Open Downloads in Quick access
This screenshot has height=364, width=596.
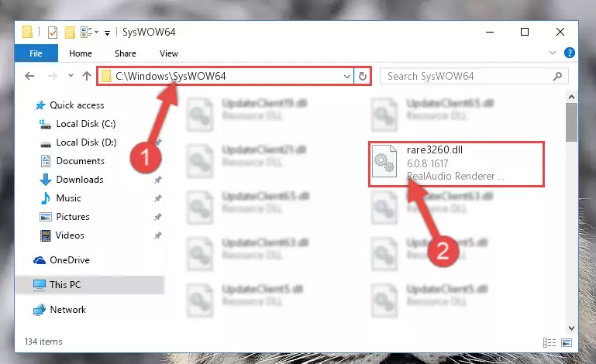80,180
